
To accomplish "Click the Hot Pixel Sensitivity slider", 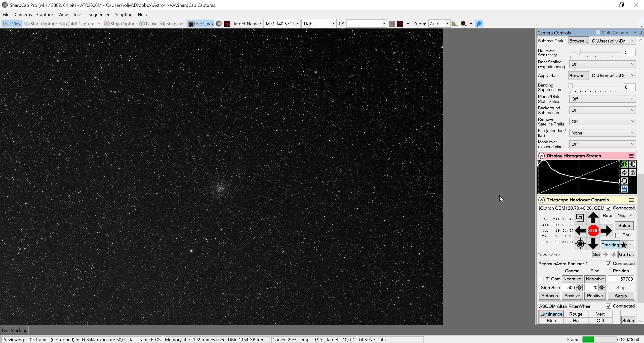I will point(595,52).
